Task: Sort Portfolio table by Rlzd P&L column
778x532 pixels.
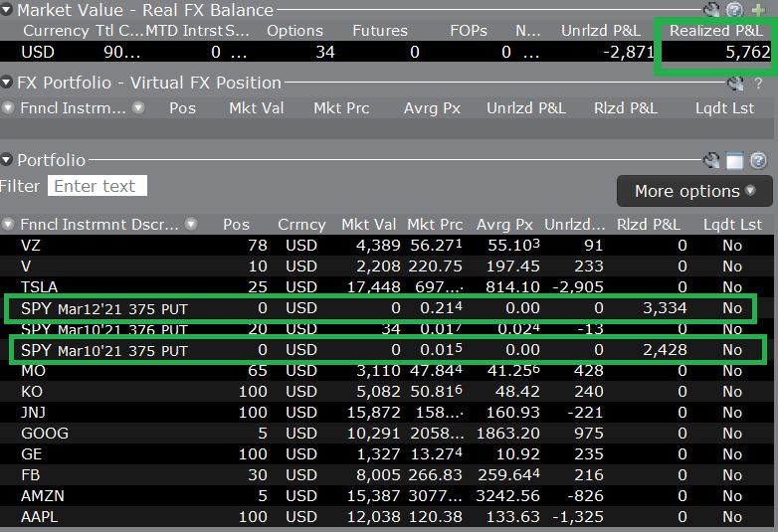Action: (649, 225)
